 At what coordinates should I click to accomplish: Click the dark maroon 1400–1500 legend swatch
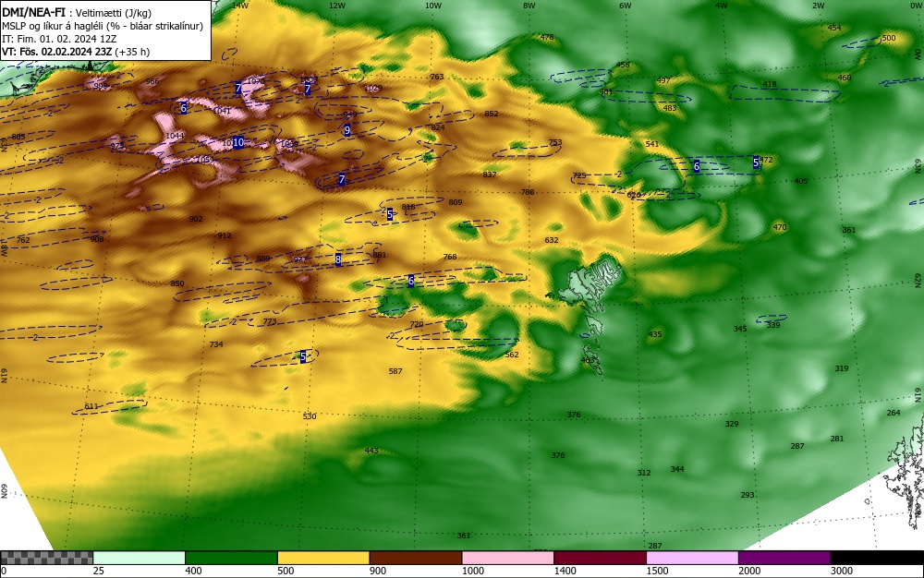pos(600,558)
